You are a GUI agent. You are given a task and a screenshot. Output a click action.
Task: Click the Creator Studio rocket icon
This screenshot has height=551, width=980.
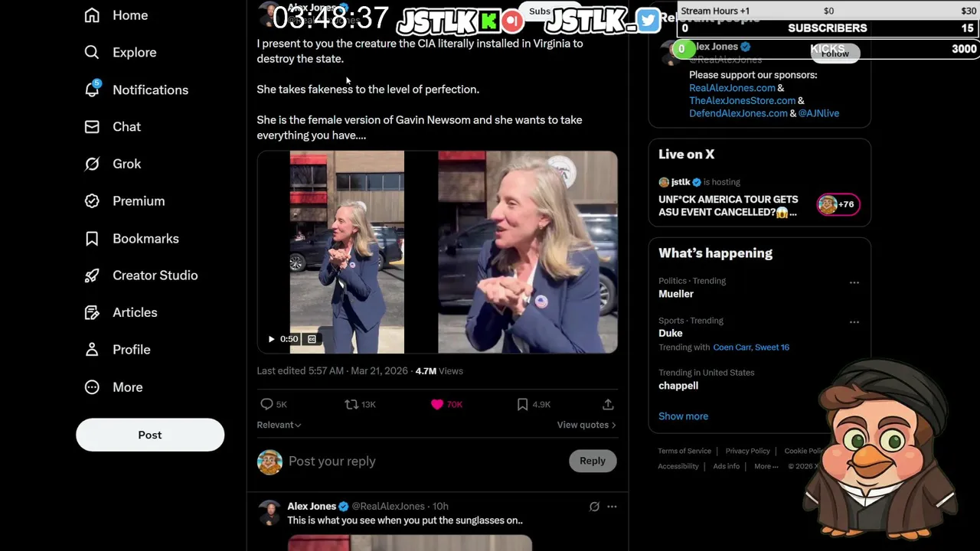92,275
